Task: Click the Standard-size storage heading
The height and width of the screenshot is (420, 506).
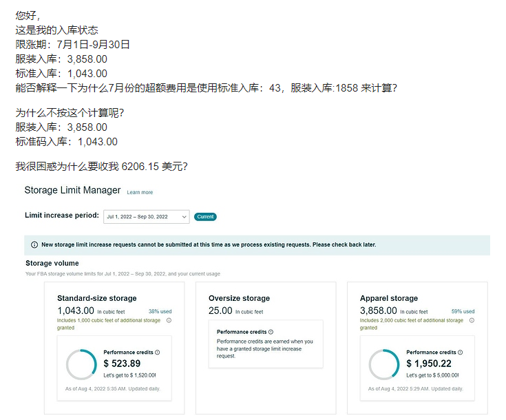Action: (x=97, y=298)
